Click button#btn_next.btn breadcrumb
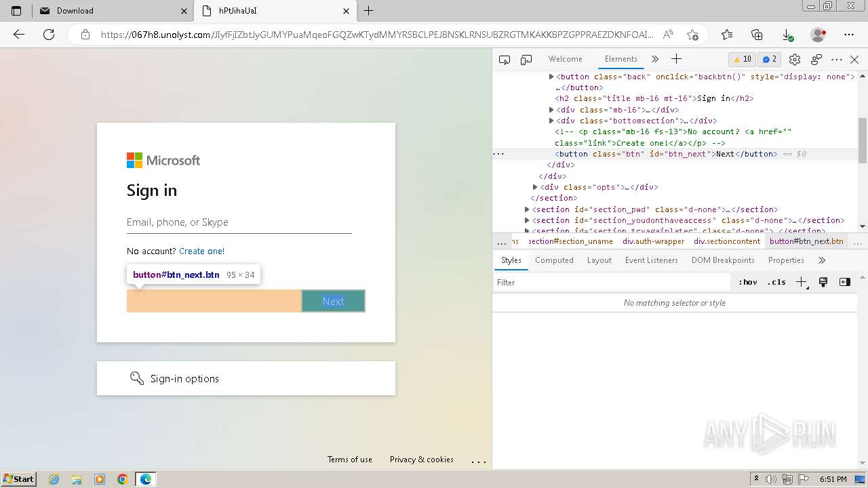 806,241
